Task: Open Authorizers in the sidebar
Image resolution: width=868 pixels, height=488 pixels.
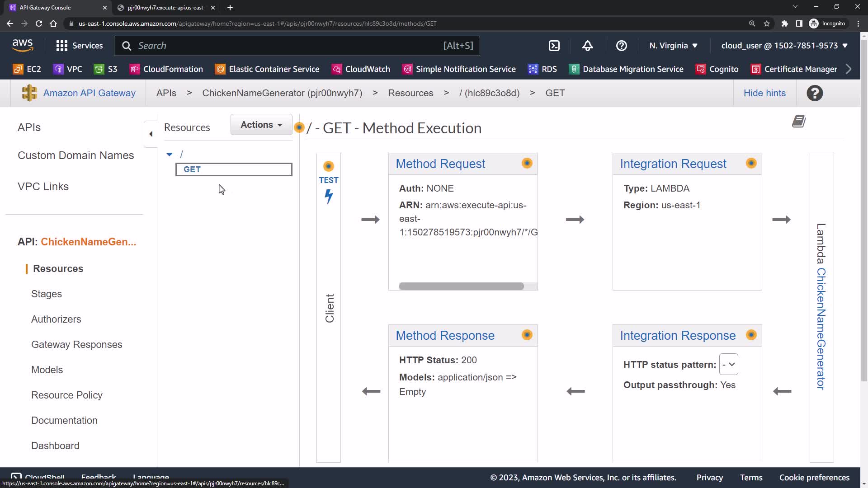Action: coord(56,319)
